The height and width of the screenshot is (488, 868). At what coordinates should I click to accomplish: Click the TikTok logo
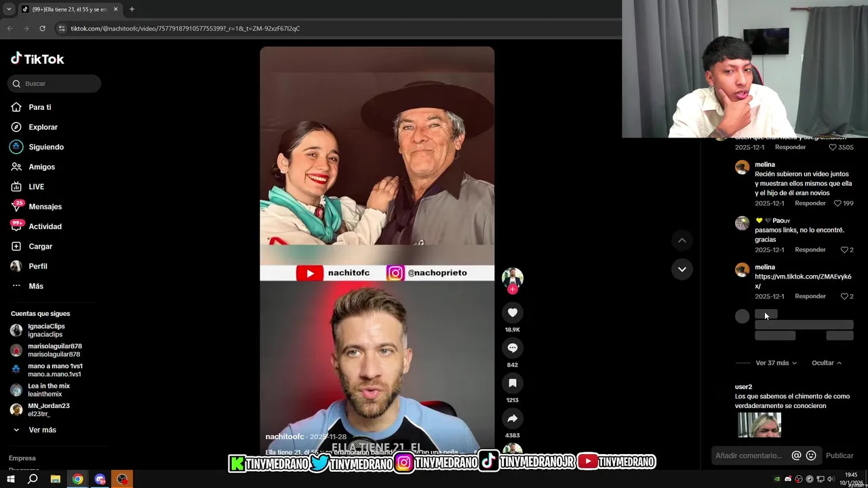click(x=37, y=59)
